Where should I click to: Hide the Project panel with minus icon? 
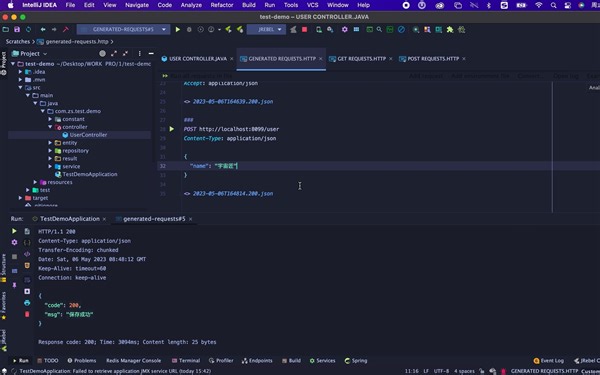(x=151, y=54)
